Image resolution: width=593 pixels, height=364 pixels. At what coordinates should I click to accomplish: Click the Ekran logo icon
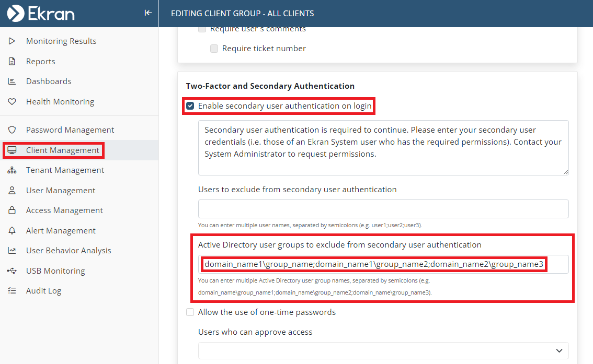click(x=16, y=13)
